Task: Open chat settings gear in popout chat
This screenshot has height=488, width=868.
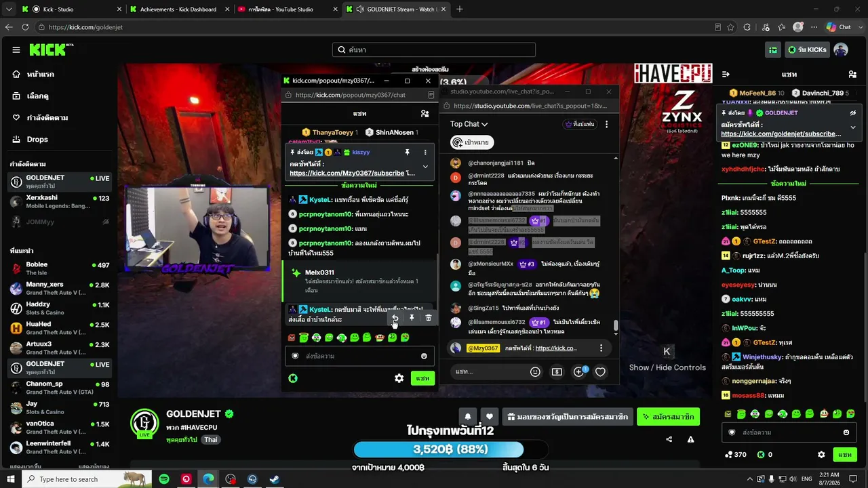Action: tap(399, 378)
